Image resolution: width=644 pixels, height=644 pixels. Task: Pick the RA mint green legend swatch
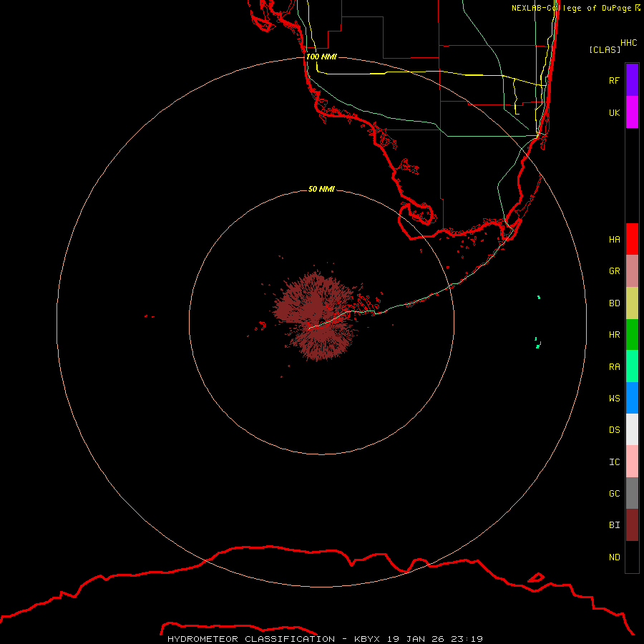[632, 366]
